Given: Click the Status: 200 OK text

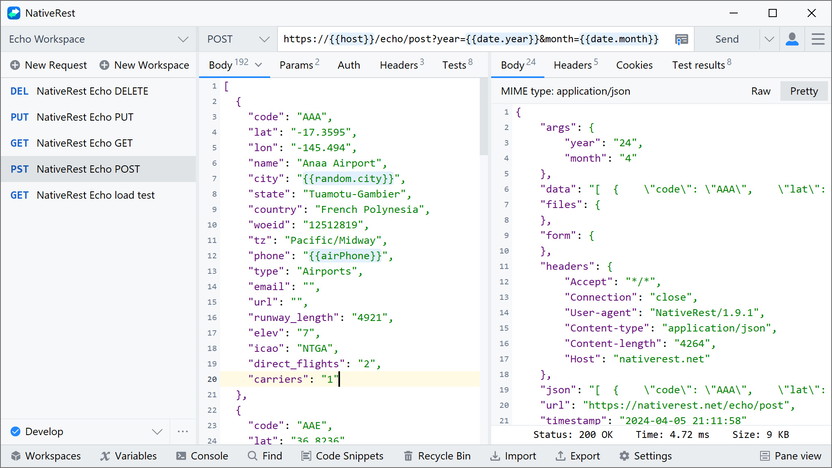Looking at the screenshot, I should click(573, 435).
